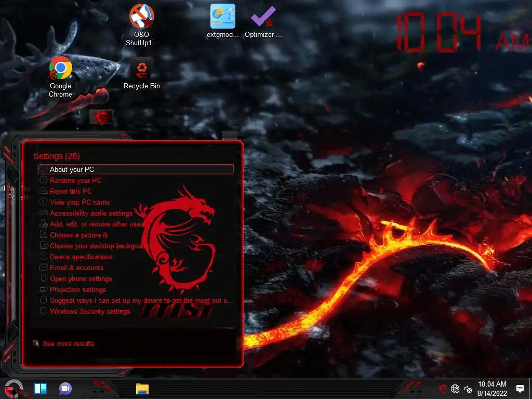Click the bell icon beside Suggest ways
Viewport: 532px width, 399px height.
tap(44, 300)
